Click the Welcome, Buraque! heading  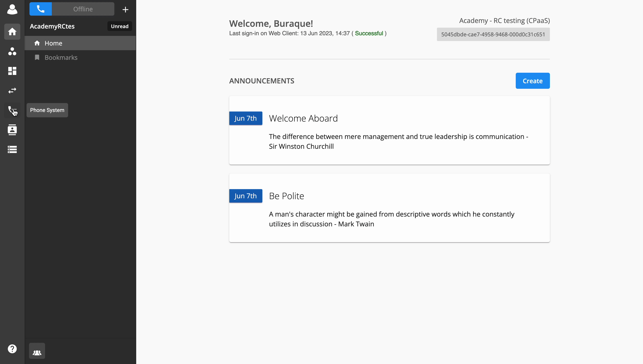[271, 23]
